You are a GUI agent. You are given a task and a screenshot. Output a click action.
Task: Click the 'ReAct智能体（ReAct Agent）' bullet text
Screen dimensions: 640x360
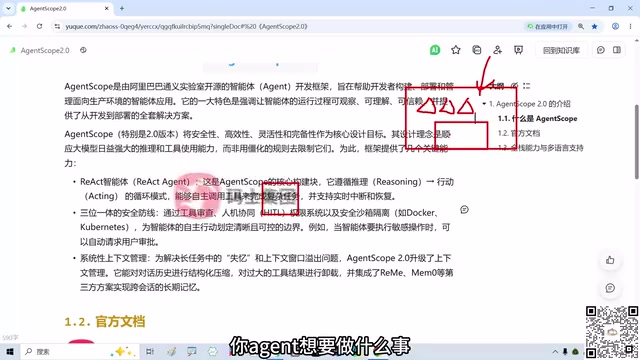135,182
